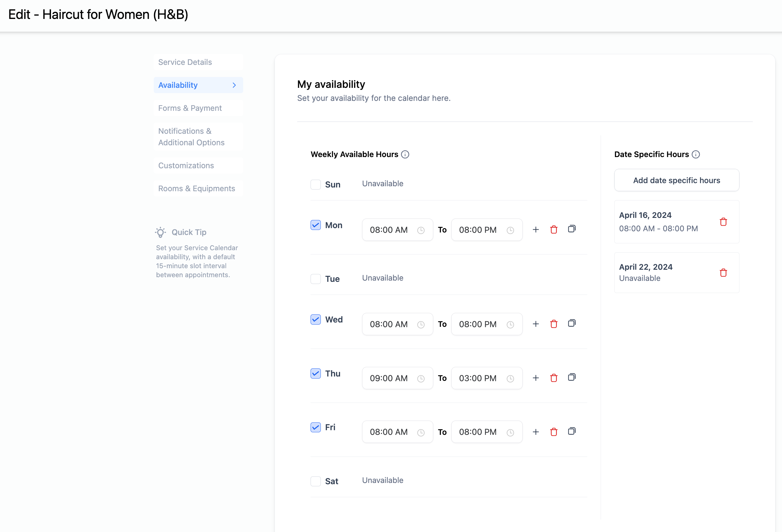Add a time slot for Wednesday
The image size is (782, 532).
(536, 324)
